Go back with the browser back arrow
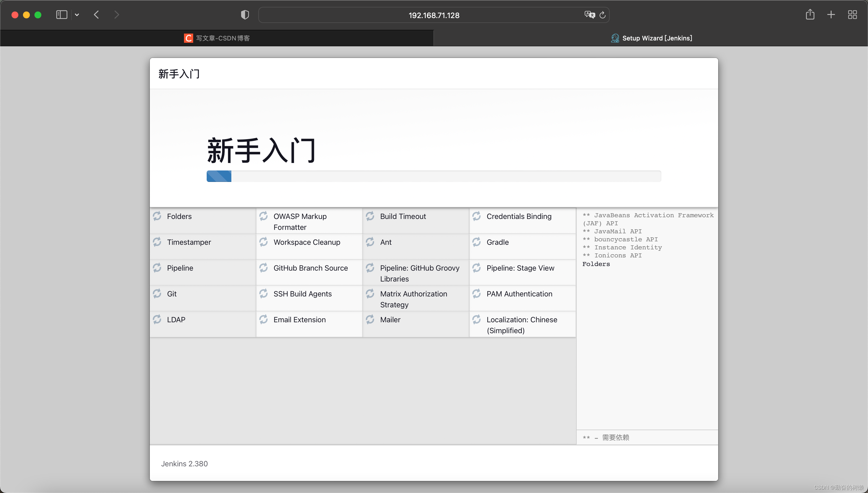Image resolution: width=868 pixels, height=493 pixels. (x=96, y=15)
